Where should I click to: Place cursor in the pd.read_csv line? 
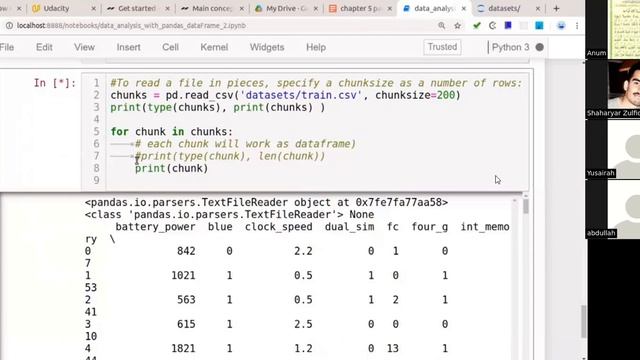click(x=285, y=95)
